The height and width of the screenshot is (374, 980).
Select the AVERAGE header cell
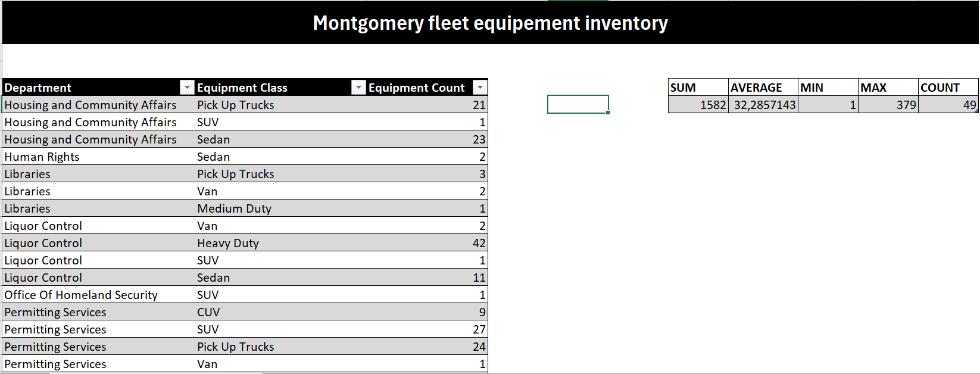click(x=763, y=88)
